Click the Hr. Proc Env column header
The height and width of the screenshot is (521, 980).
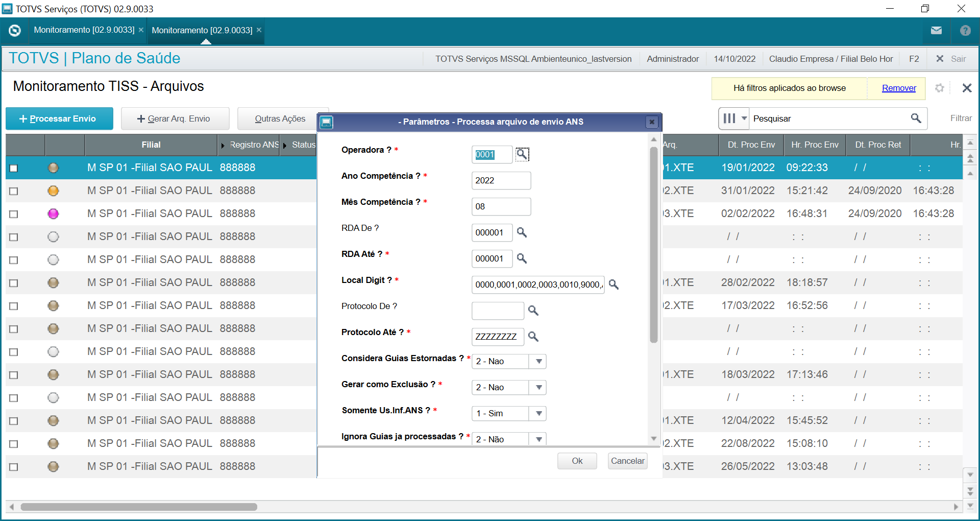(x=815, y=145)
